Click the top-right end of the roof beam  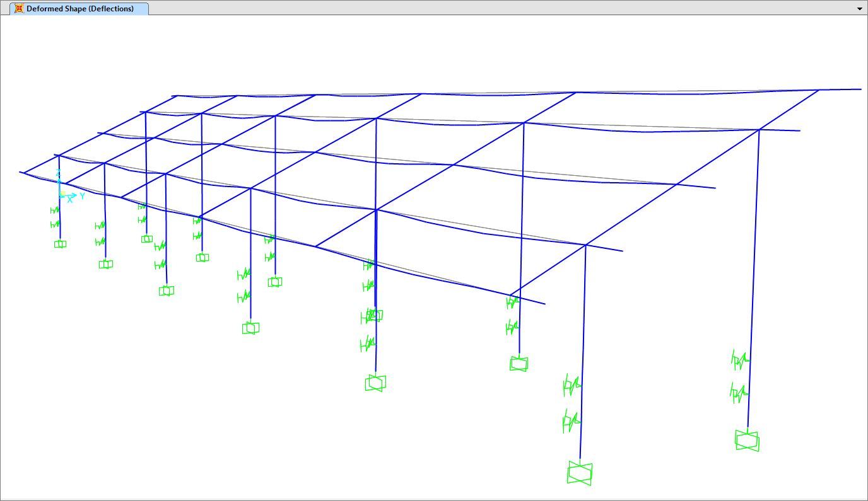[x=860, y=89]
